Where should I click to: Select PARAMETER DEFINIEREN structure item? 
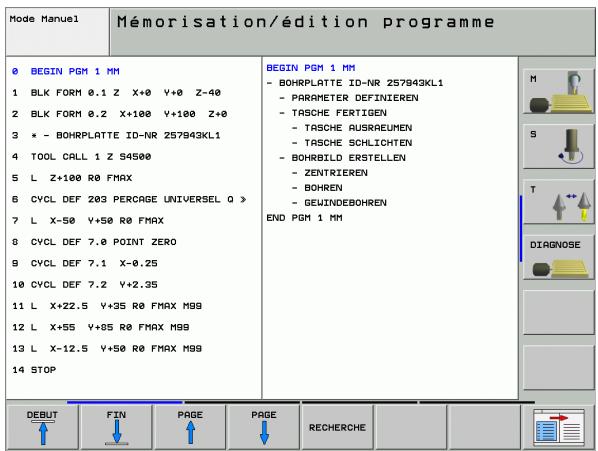point(355,98)
